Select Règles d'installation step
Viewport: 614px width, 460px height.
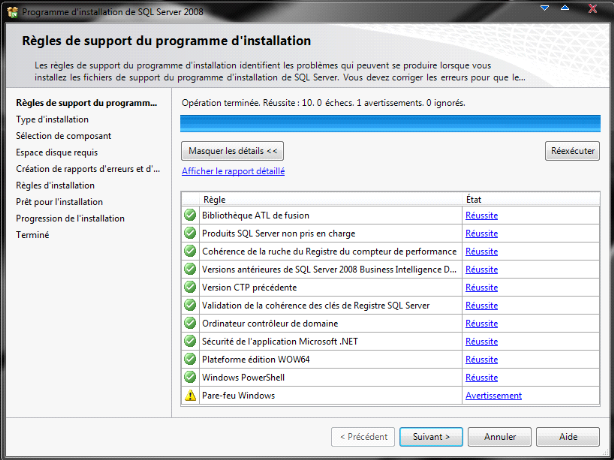point(55,185)
